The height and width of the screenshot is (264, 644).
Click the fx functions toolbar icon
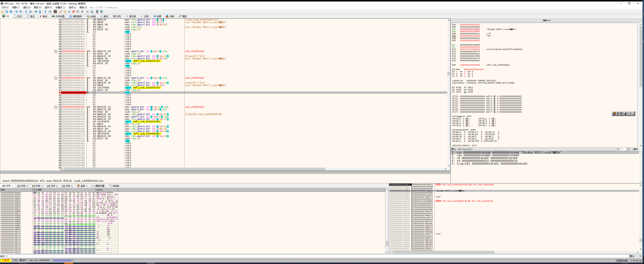tap(78, 12)
